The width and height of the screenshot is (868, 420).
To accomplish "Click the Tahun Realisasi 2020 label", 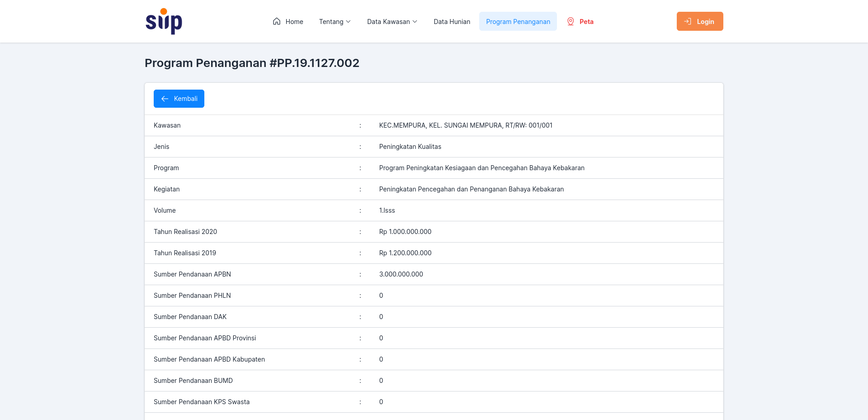I will click(x=185, y=232).
